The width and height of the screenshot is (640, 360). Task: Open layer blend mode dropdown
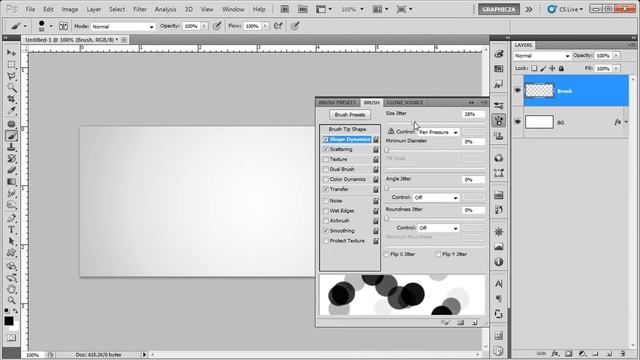(x=542, y=56)
